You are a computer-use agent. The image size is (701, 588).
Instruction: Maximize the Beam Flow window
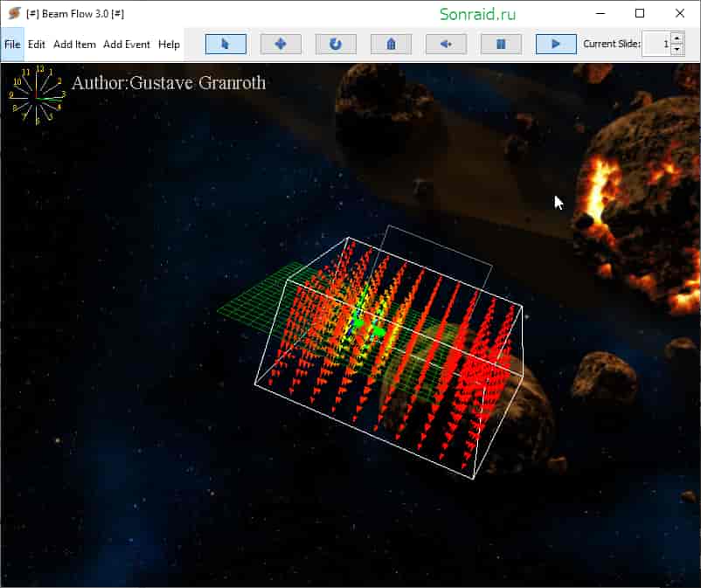pos(640,13)
